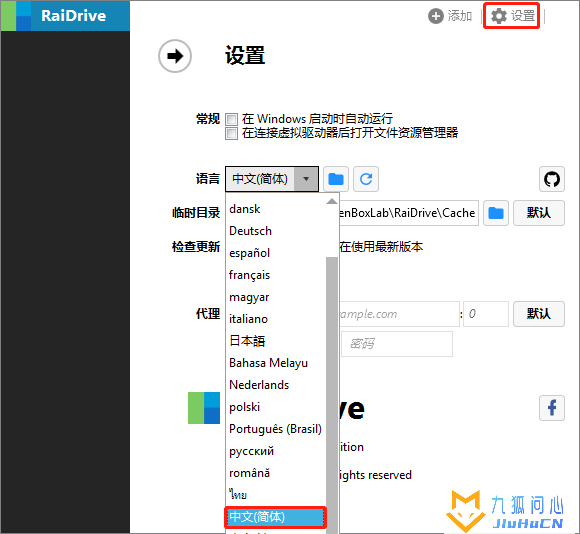The width and height of the screenshot is (580, 534).
Task: Click the cache path input field
Action: point(409,213)
